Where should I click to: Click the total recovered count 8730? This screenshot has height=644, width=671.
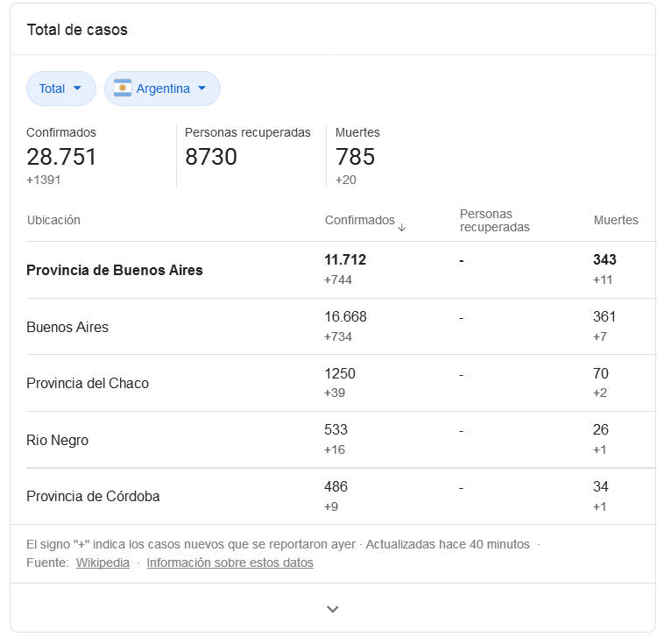211,157
